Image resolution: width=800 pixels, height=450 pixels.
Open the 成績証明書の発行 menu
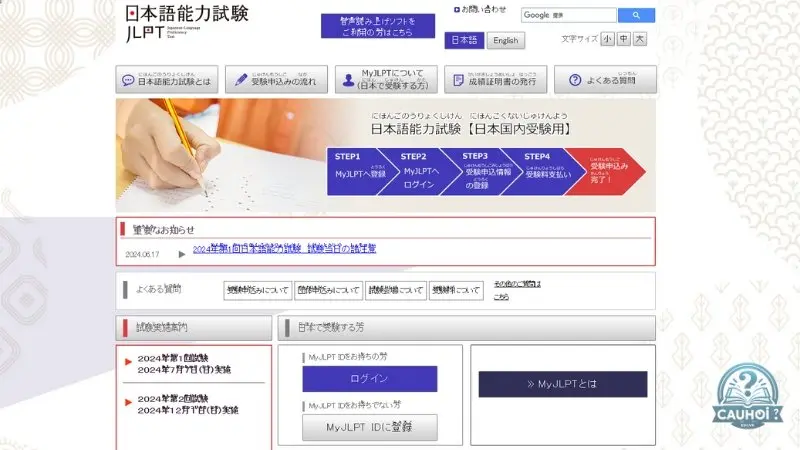(x=495, y=80)
